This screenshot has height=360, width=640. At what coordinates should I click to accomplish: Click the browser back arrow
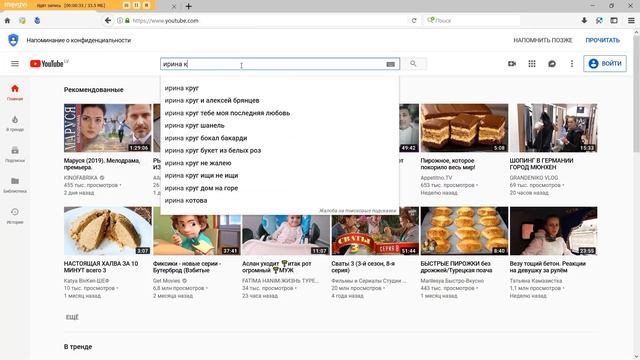[x=108, y=20]
